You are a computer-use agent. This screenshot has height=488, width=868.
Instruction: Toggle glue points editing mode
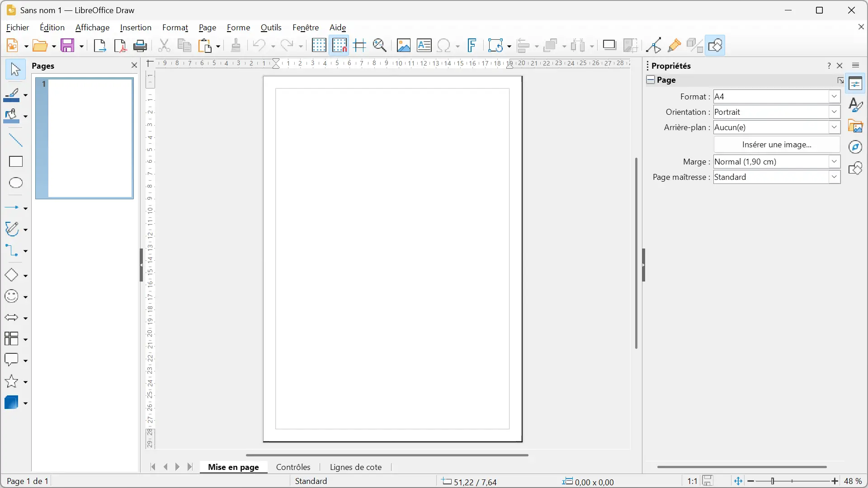[674, 46]
